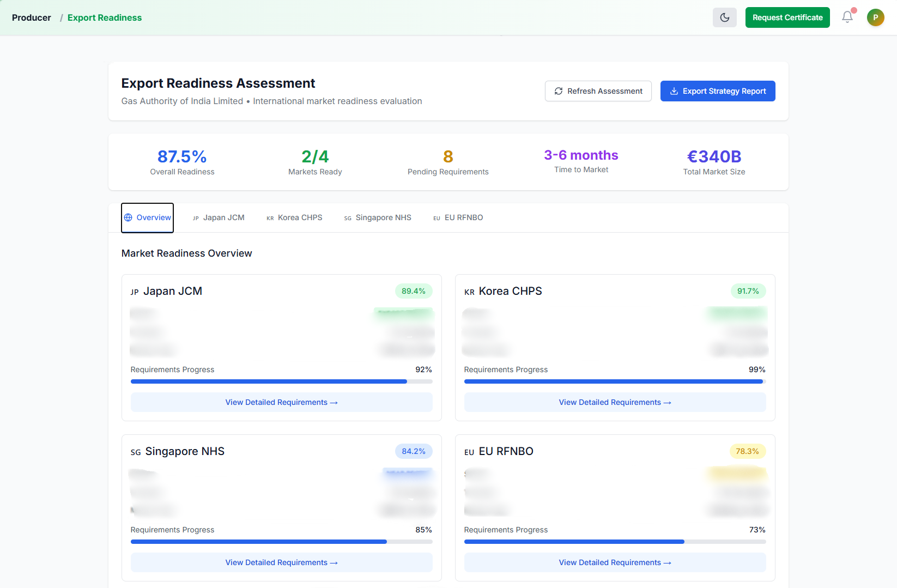The height and width of the screenshot is (588, 897).
Task: Click the Request Certificate button
Action: pos(787,17)
